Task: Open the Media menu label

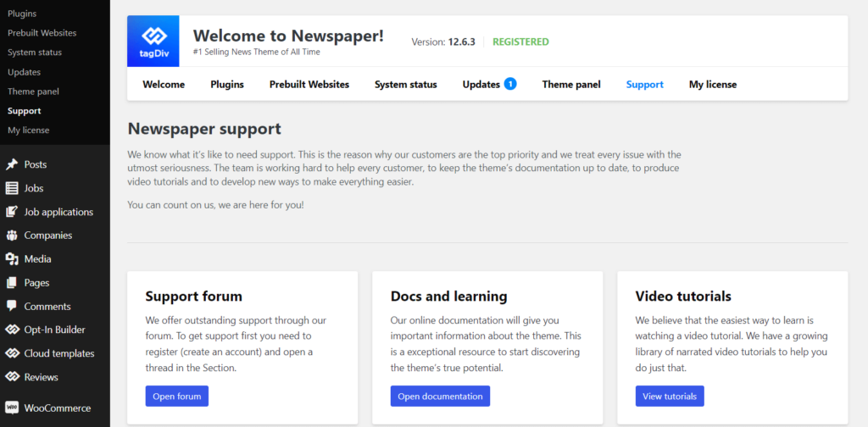Action: [37, 259]
